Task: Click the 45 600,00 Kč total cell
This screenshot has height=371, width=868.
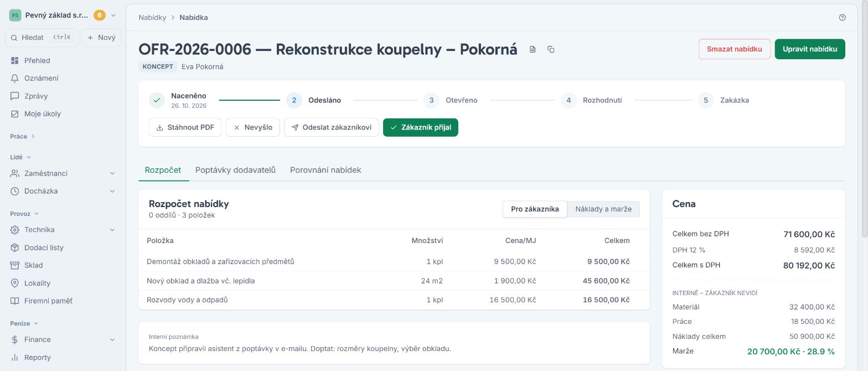Action: (606, 281)
